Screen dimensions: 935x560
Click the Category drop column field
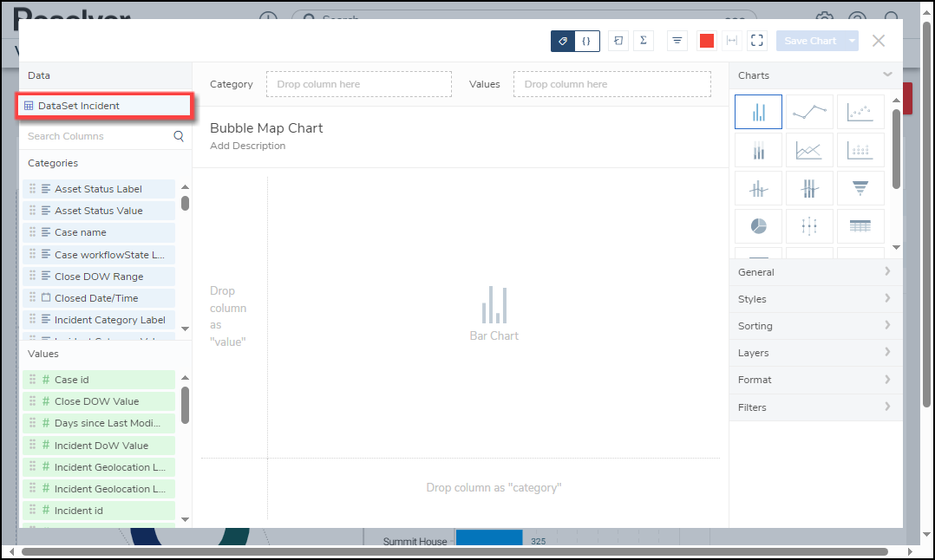(x=359, y=84)
